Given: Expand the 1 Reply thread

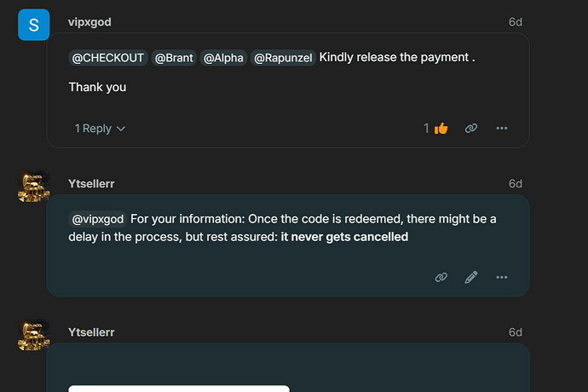Looking at the screenshot, I should click(100, 129).
